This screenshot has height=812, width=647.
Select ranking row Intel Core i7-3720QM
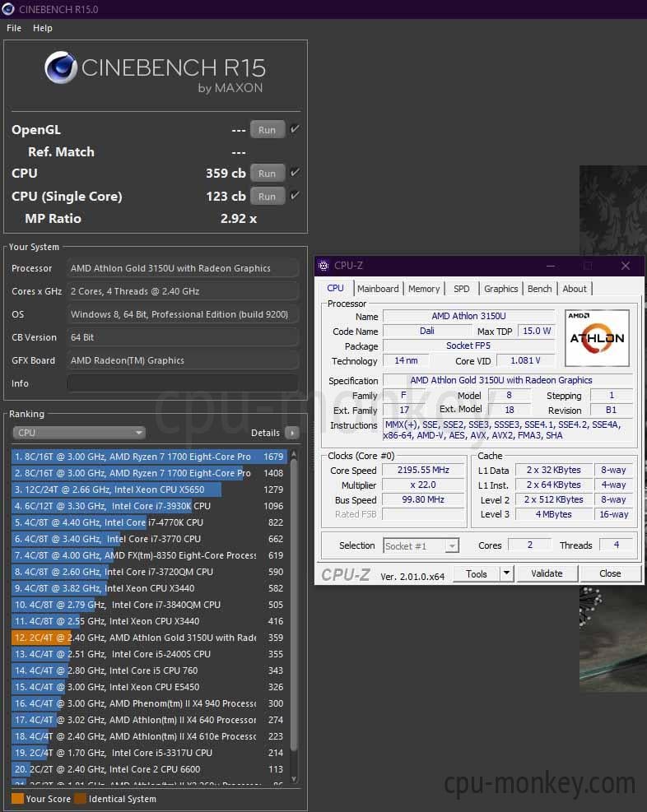[x=149, y=572]
